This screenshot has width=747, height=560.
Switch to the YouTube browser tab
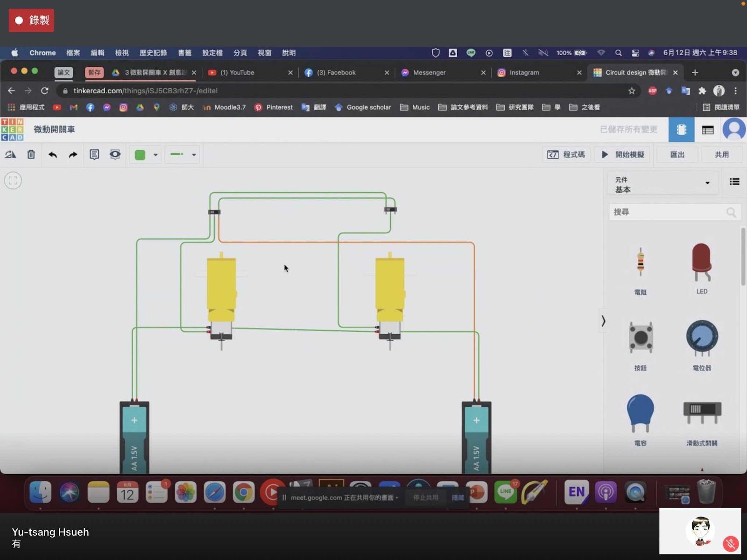(x=250, y=72)
